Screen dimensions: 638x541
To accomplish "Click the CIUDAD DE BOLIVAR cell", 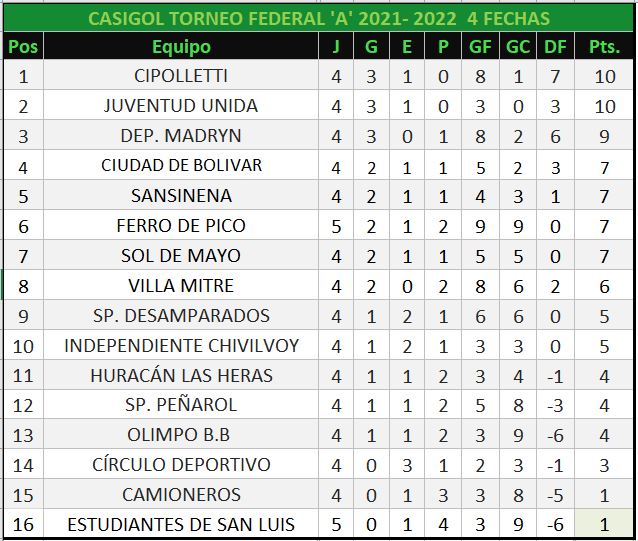I will point(181,166).
